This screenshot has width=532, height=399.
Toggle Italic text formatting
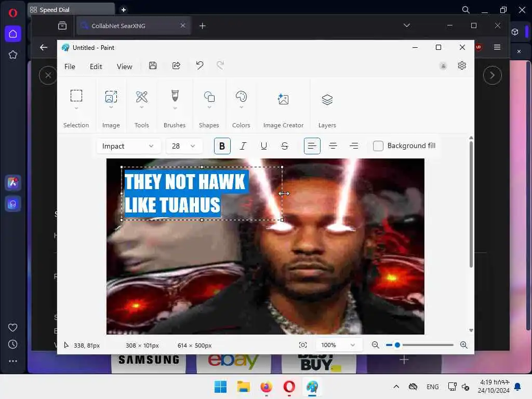click(243, 146)
